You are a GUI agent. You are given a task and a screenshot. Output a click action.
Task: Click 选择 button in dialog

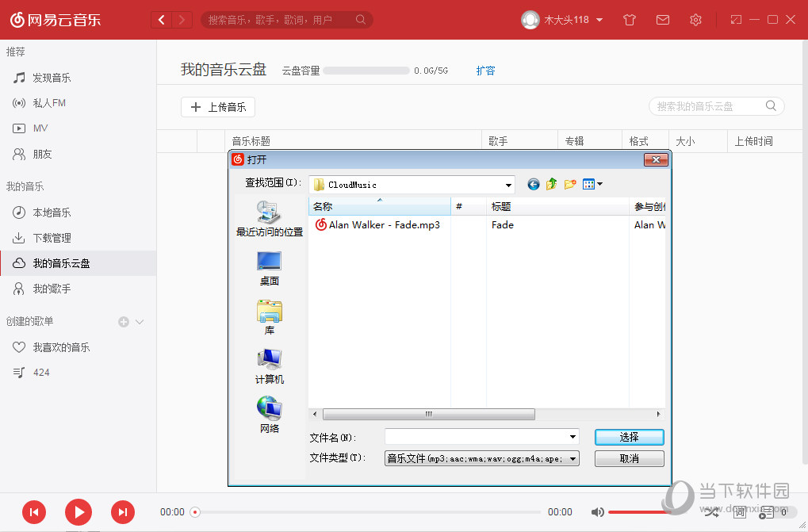tap(629, 437)
